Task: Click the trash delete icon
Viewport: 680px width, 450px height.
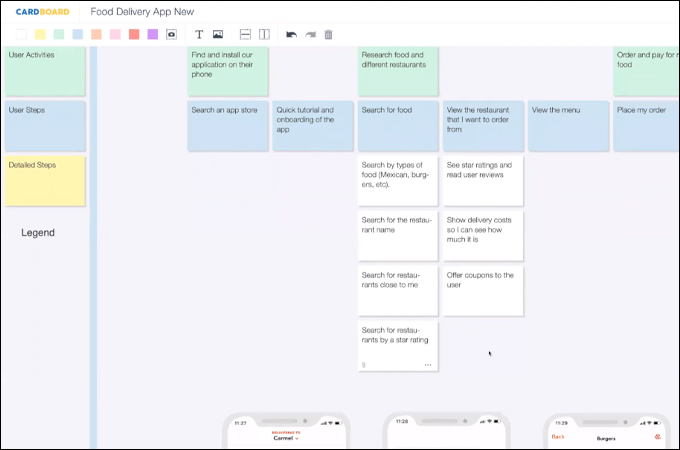Action: (x=328, y=34)
